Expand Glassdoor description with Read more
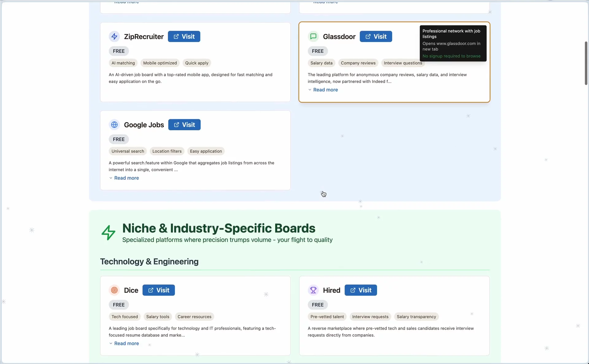This screenshot has height=364, width=589. [x=325, y=90]
